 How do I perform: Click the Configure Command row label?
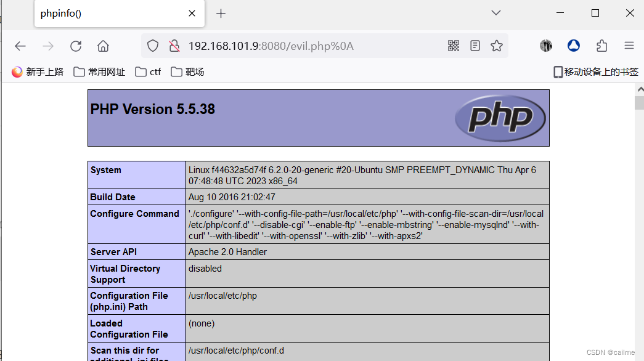coord(135,214)
